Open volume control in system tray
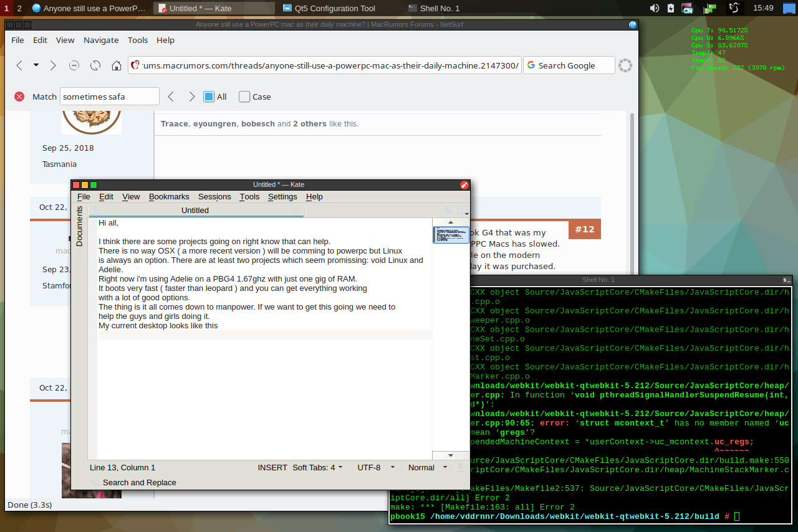798x532 pixels. 655,8
